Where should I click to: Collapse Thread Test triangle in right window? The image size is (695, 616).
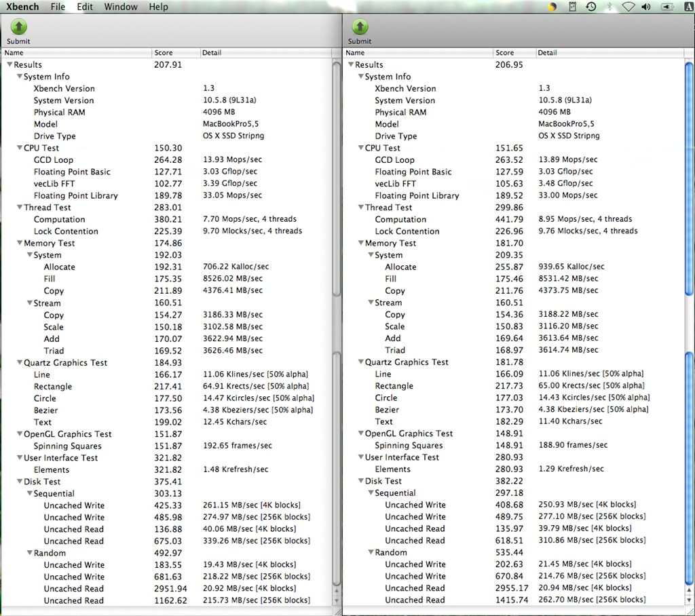coord(360,207)
